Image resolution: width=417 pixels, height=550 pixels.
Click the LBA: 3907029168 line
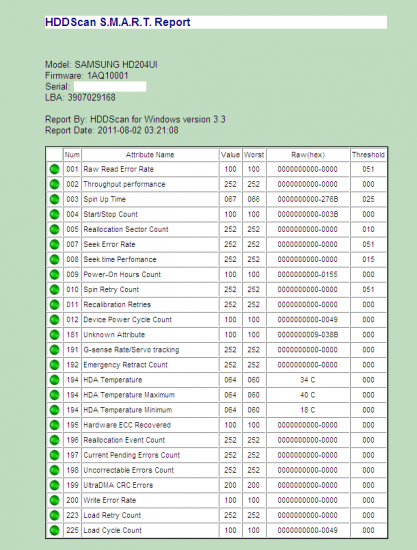pyautogui.click(x=80, y=98)
